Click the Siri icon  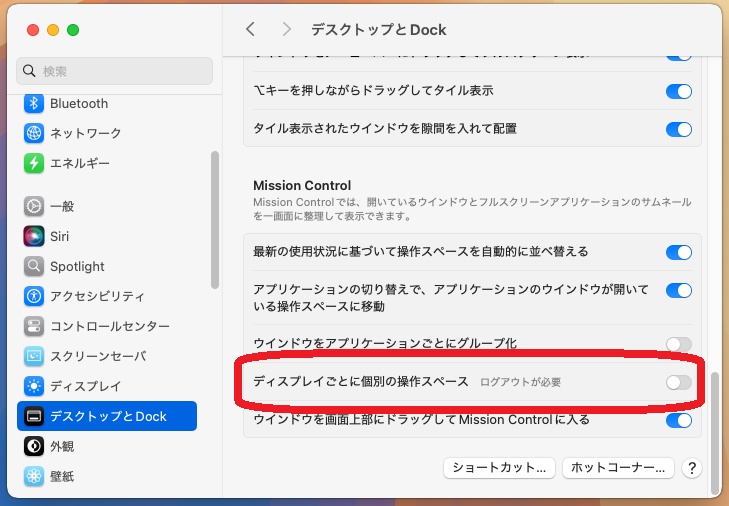tap(33, 236)
